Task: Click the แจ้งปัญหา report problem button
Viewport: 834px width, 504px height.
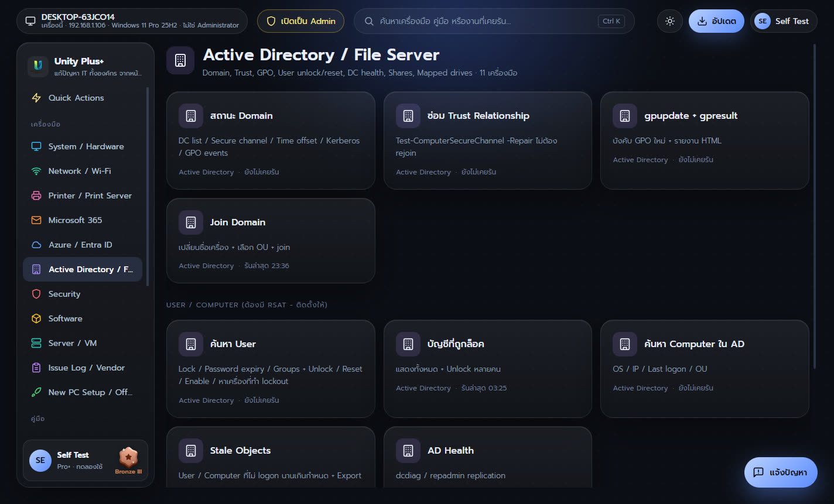Action: click(x=781, y=472)
